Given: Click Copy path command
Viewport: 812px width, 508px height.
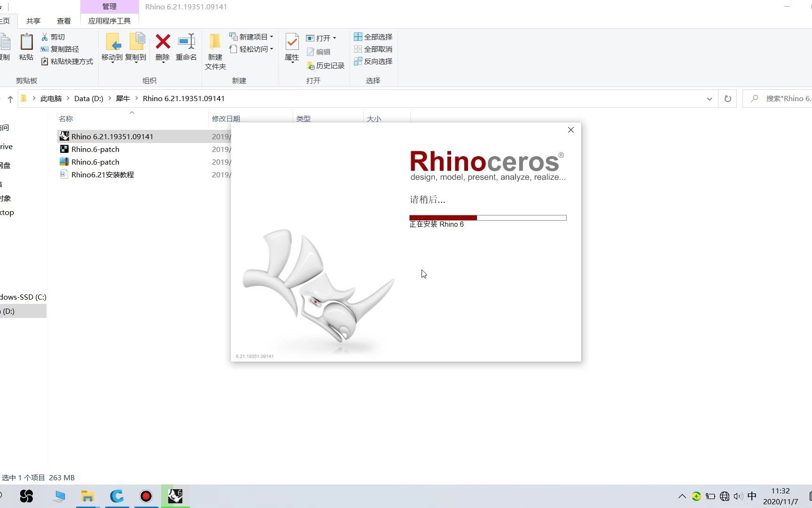Looking at the screenshot, I should [x=60, y=49].
